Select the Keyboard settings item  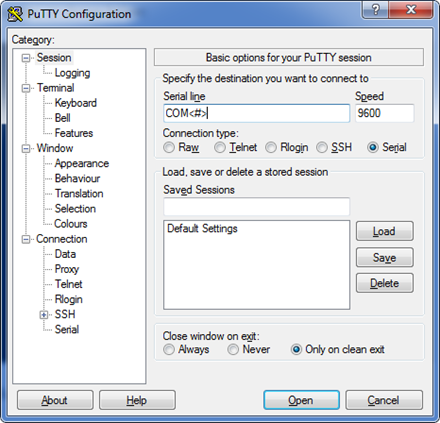click(76, 103)
